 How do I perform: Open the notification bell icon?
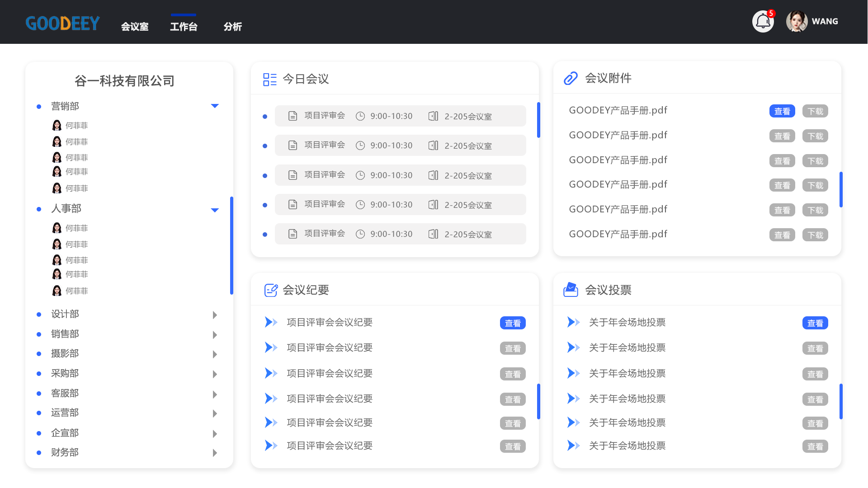pos(763,21)
